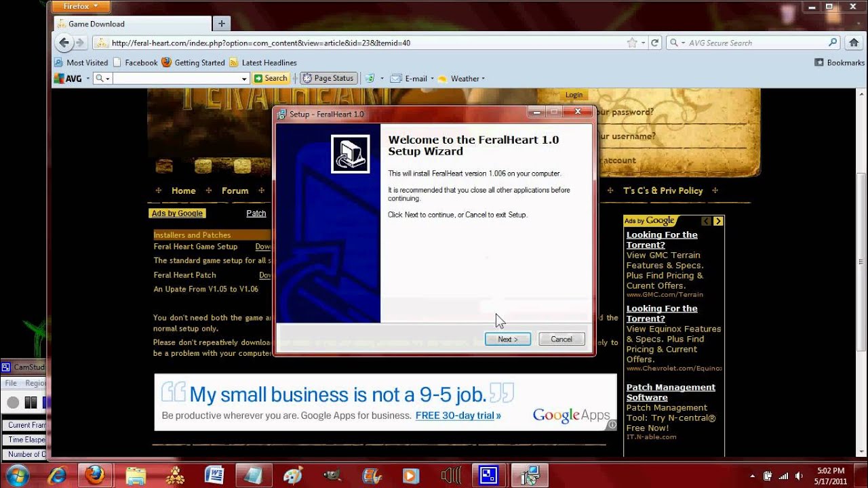Viewport: 868px width, 488px height.
Task: Open the Facebook bookmark
Action: coord(135,62)
